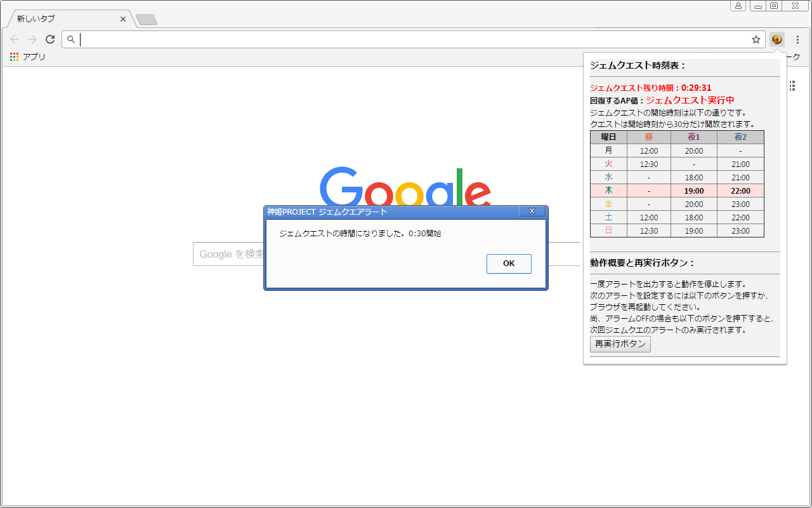Click the OK button in the alert dialog

point(509,264)
